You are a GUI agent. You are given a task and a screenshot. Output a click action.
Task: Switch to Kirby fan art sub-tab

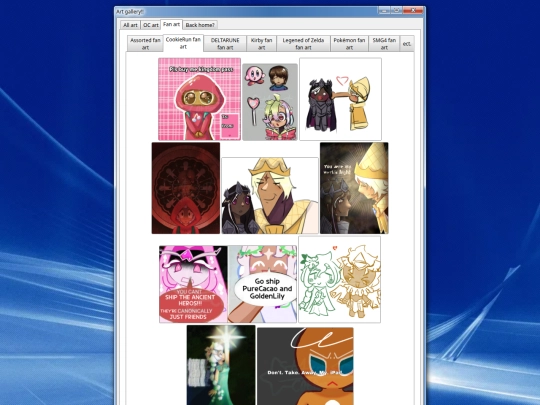(x=261, y=44)
